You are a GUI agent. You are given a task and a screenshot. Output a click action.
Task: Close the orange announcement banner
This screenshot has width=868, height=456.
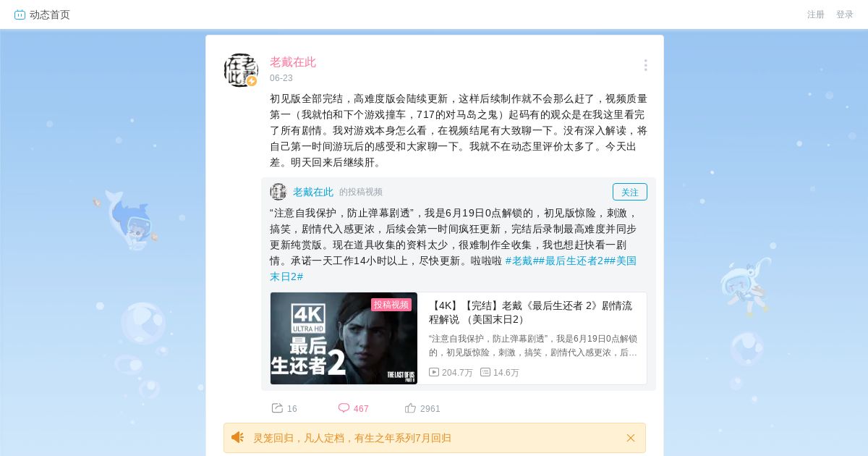click(631, 438)
